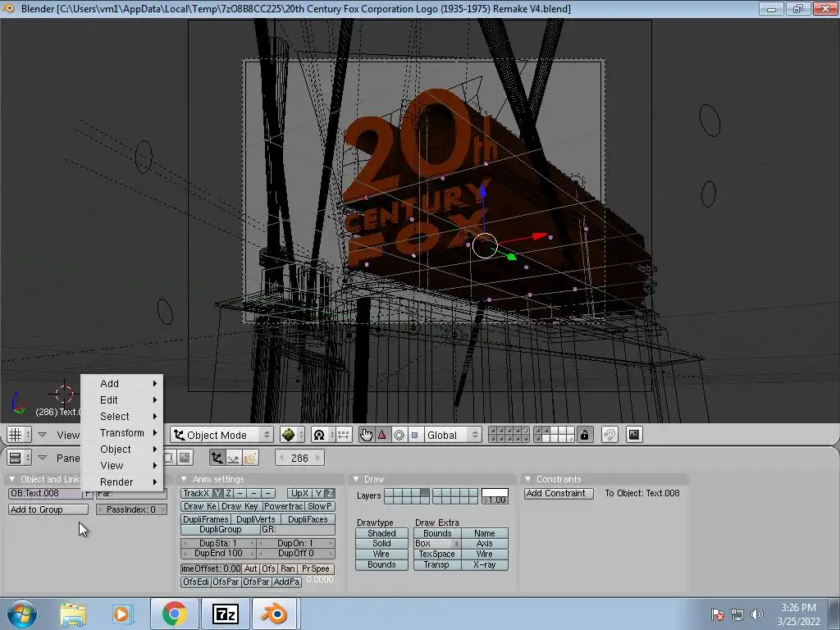Click the Action Center flag tray icon
Image resolution: width=840 pixels, height=630 pixels.
pos(718,614)
